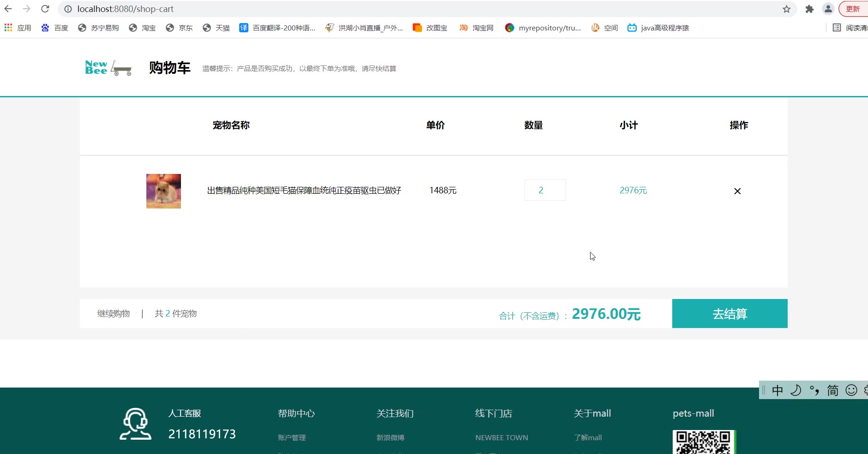
Task: Open the 天猫 bookmark
Action: 216,28
